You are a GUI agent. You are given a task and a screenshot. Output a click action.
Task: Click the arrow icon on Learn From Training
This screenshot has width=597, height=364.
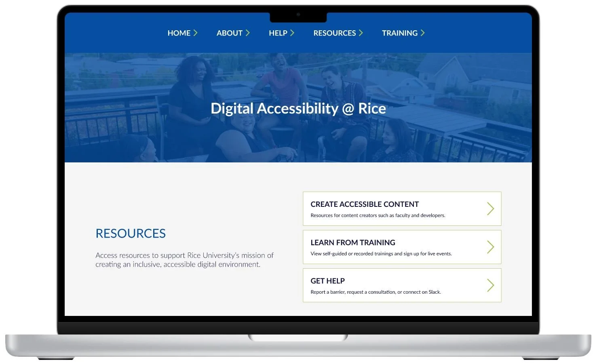click(x=491, y=247)
